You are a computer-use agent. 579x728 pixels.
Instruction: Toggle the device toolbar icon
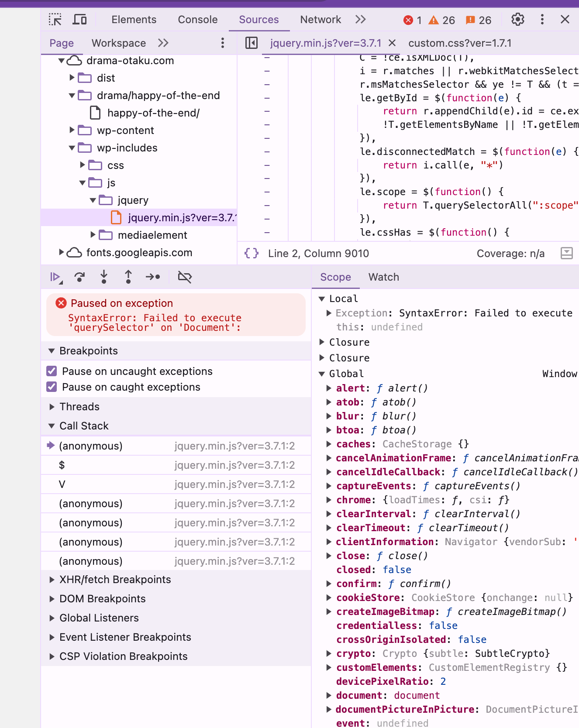[79, 20]
